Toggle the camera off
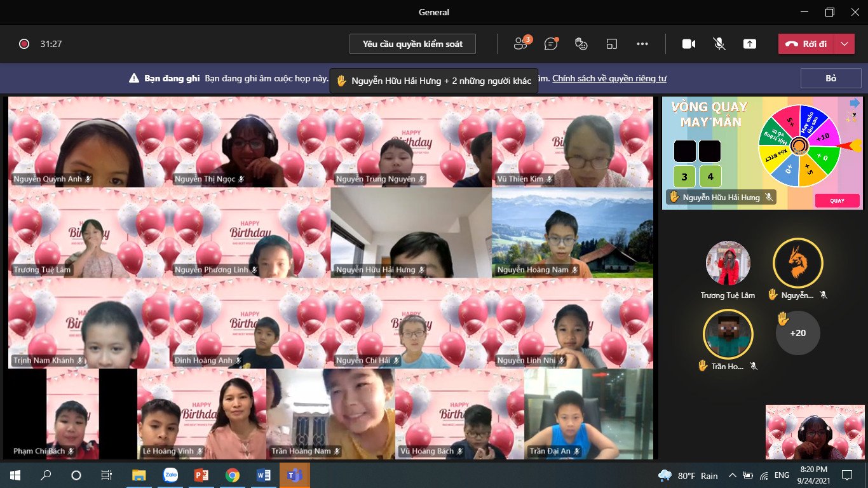Screen dimensions: 868x488 tap(688, 44)
